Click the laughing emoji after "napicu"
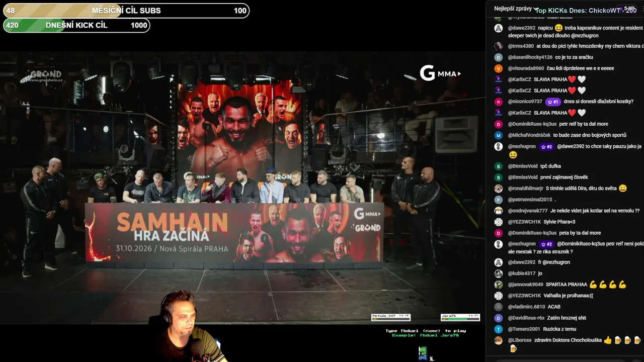The image size is (644, 362). point(558,28)
